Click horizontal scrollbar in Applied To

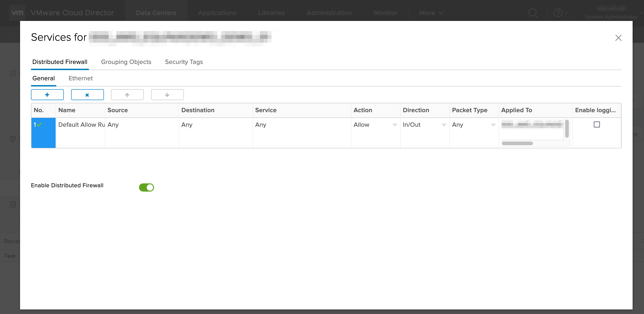pos(517,143)
